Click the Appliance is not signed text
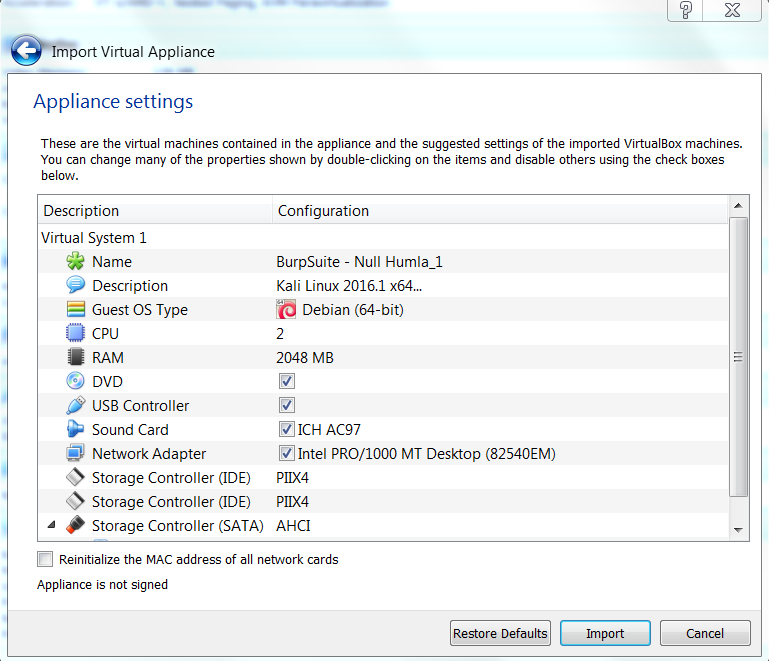The height and width of the screenshot is (661, 769). pyautogui.click(x=102, y=584)
